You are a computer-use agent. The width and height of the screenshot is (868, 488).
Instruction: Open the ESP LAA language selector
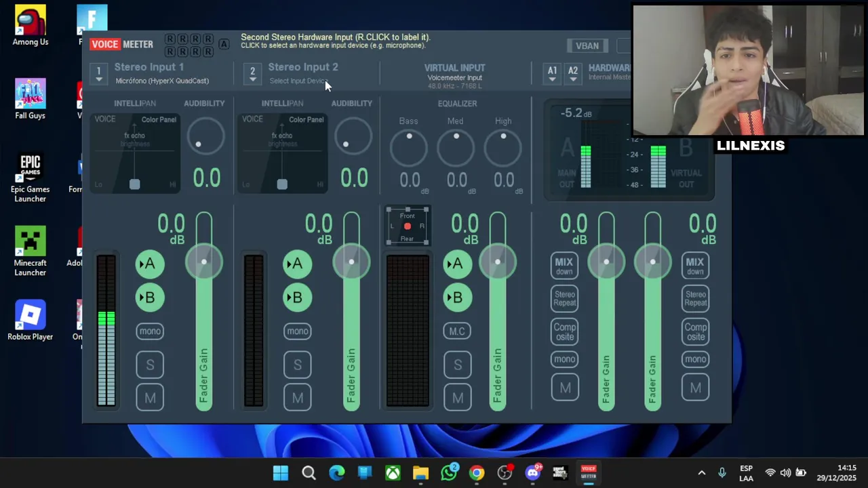click(x=746, y=473)
